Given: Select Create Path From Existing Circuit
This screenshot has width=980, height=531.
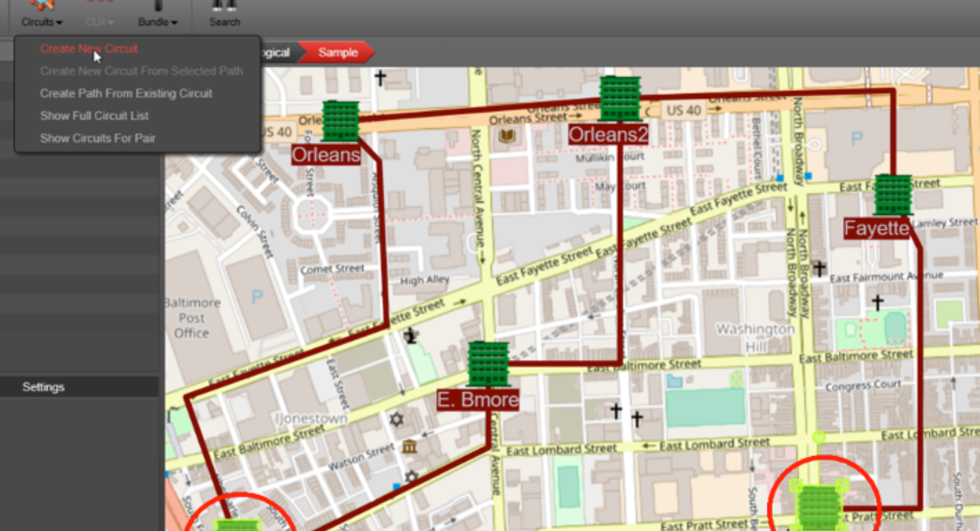Looking at the screenshot, I should (x=126, y=93).
